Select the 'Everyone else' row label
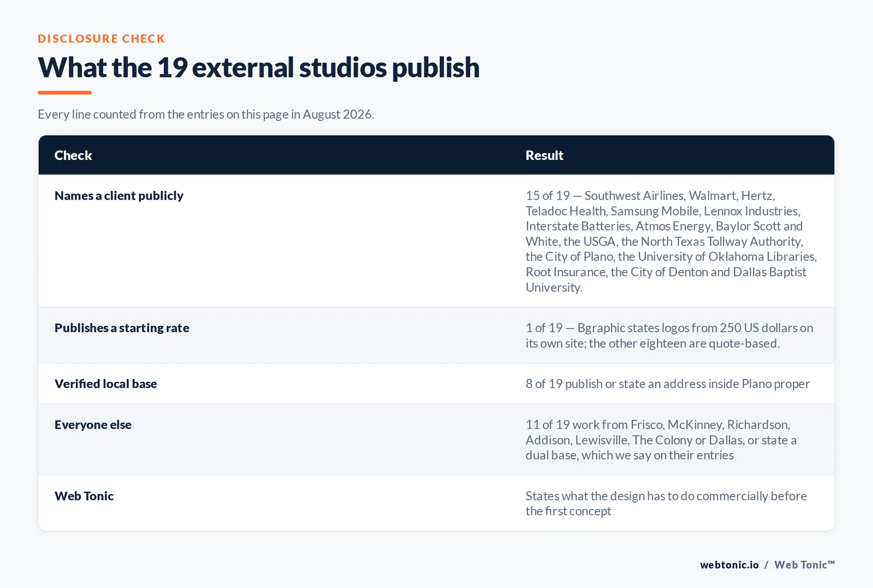Viewport: 873px width, 588px height. 93,425
